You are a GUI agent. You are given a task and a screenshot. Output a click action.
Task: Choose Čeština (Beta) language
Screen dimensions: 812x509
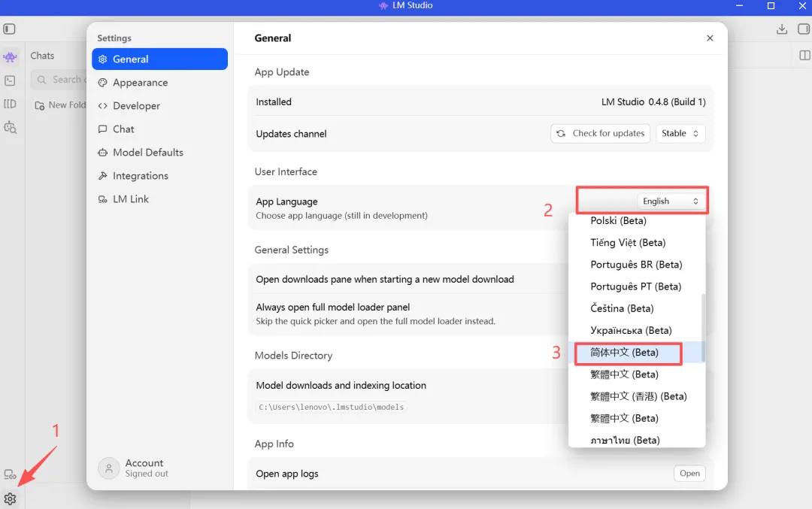pyautogui.click(x=637, y=308)
